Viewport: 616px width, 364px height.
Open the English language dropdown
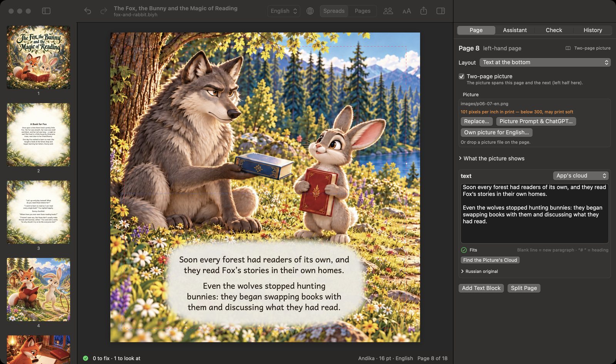point(284,11)
